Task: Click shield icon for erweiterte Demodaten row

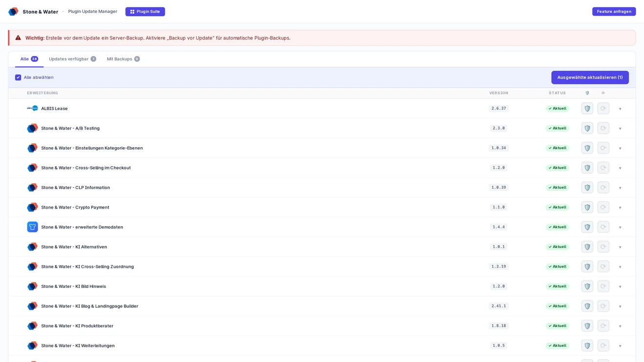Action: 587,227
